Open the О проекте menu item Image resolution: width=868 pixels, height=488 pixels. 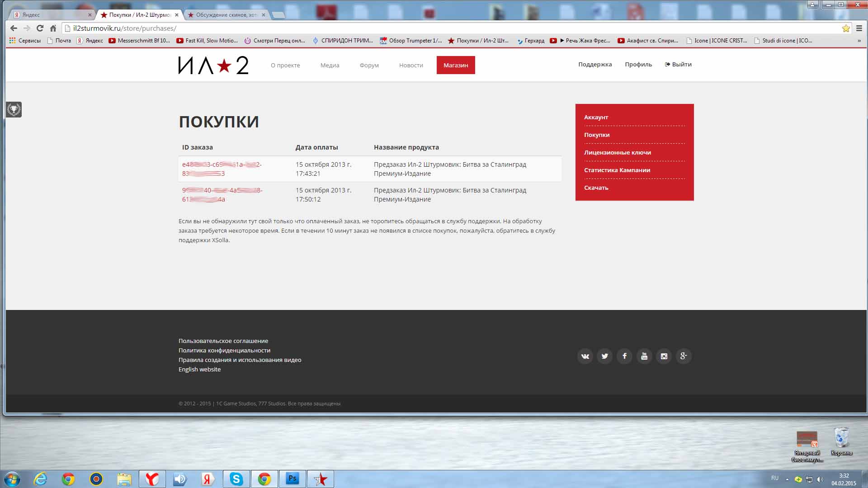[285, 65]
